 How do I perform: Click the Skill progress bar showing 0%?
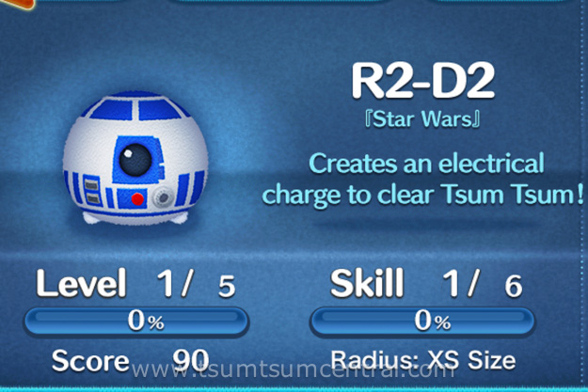(422, 321)
